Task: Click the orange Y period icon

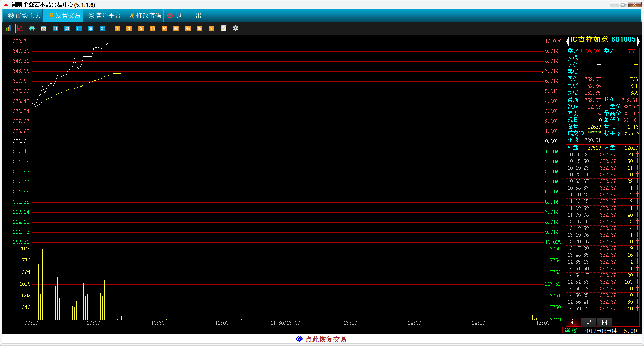Action: pos(211,28)
